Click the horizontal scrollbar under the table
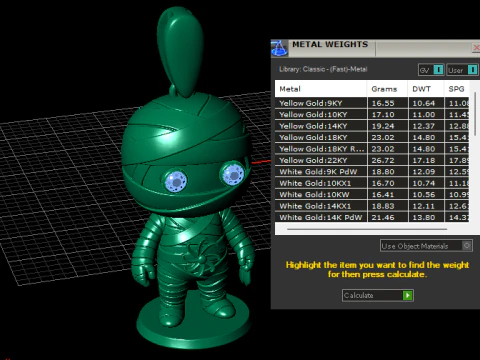 [x=367, y=229]
